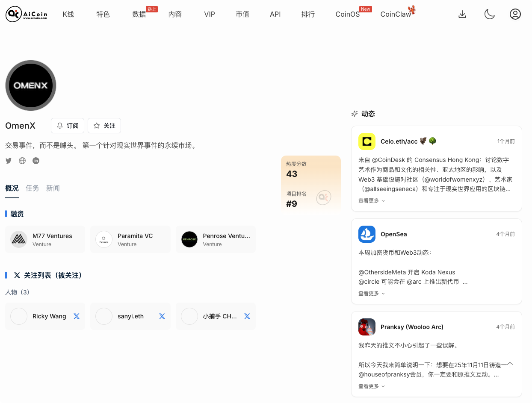Switch to the 新闻 tab
The image size is (532, 403).
[x=53, y=188]
